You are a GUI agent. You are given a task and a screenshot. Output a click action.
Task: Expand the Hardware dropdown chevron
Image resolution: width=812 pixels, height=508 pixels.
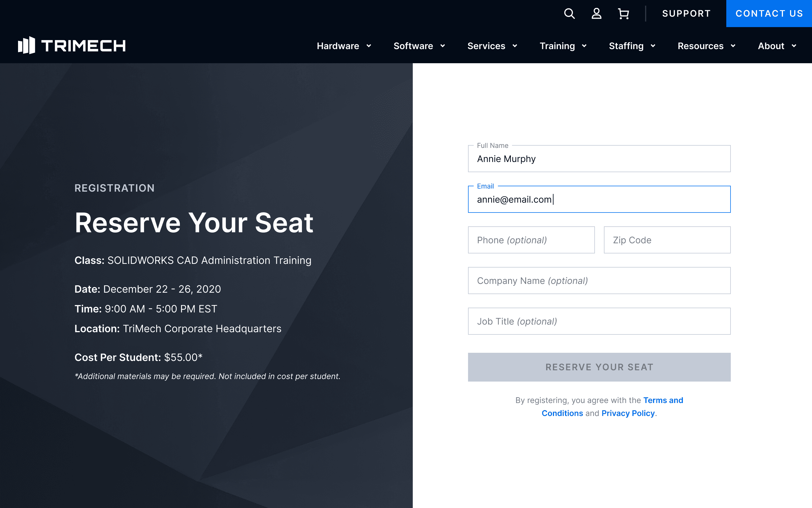369,46
